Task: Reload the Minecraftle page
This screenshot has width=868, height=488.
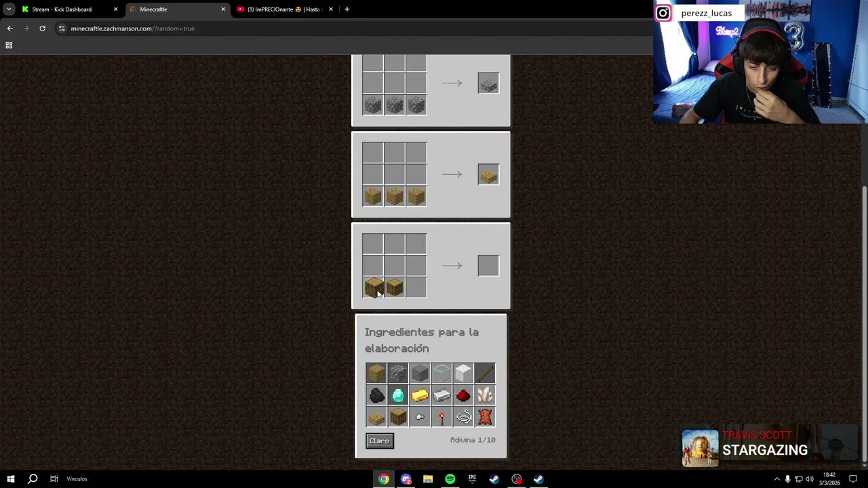Action: [x=42, y=28]
